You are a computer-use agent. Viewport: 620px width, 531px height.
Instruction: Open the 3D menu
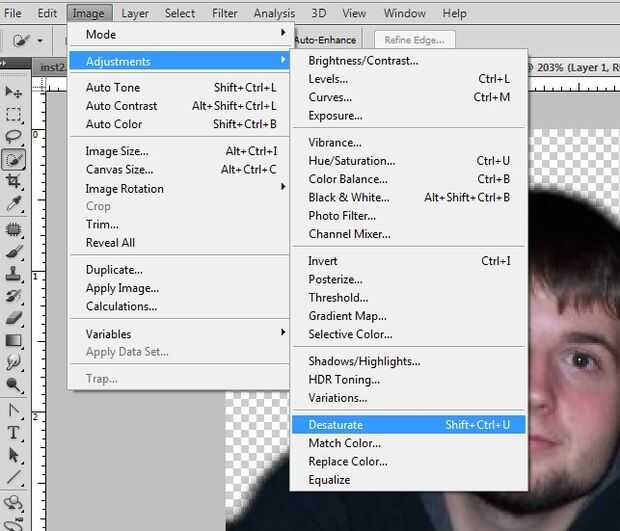click(319, 13)
